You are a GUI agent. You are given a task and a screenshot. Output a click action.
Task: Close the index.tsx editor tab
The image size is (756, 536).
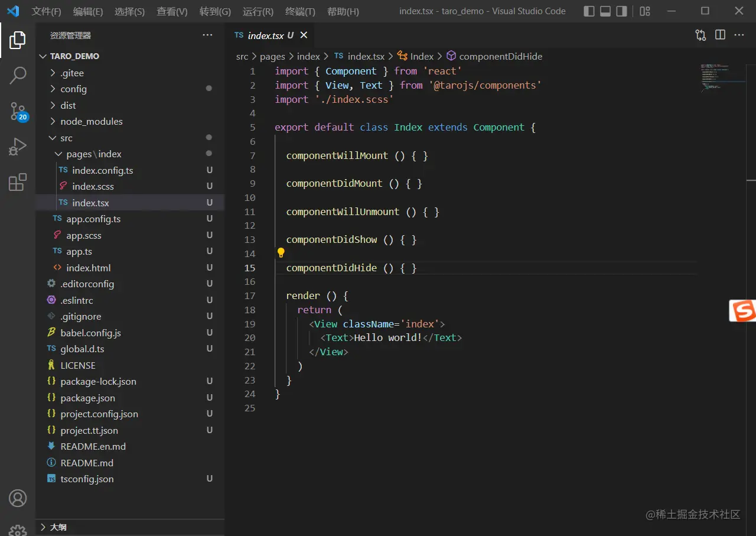point(304,35)
